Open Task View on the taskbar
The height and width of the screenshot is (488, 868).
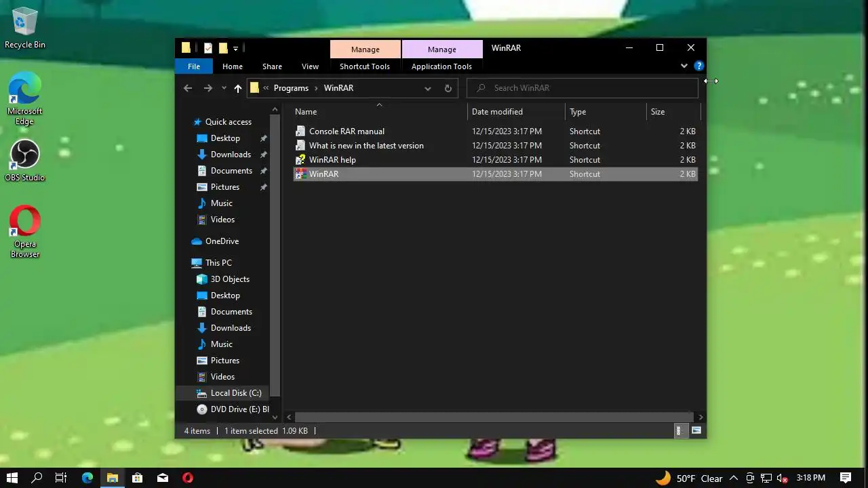[61, 478]
